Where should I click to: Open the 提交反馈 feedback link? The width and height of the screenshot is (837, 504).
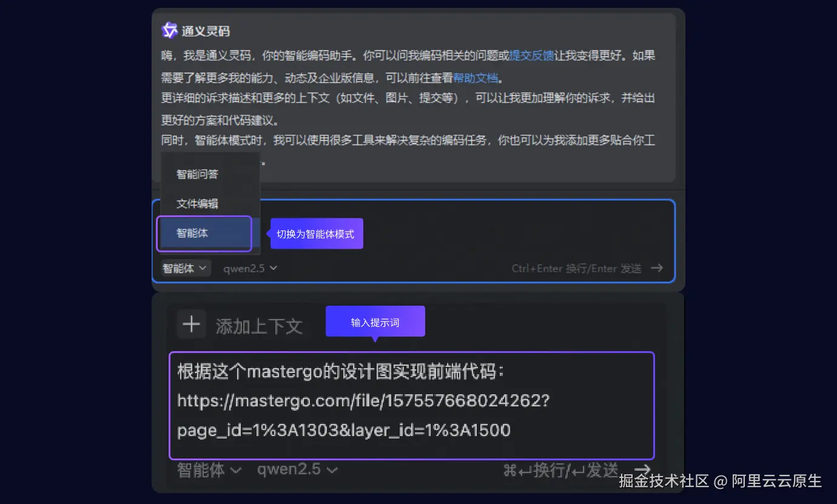530,55
